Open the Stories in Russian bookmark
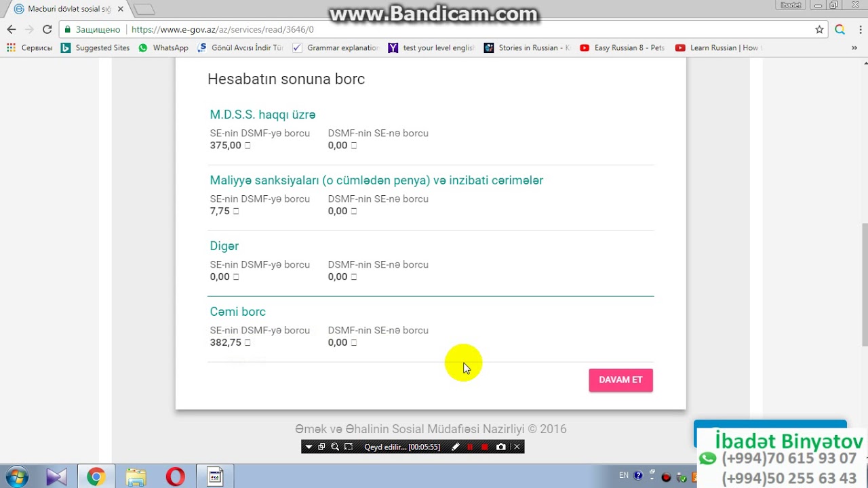 pos(527,47)
